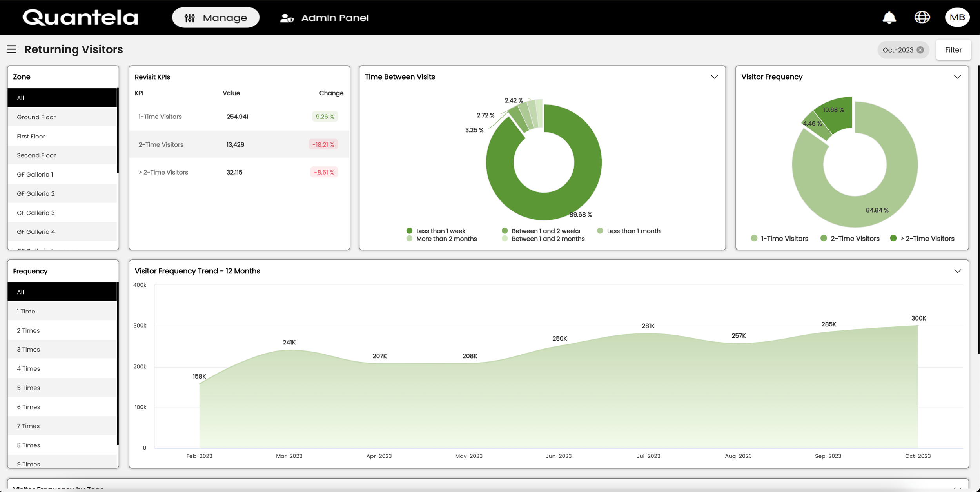Screen dimensions: 980x492
Task: Click the sliders icon inside the Manage button
Action: (190, 17)
